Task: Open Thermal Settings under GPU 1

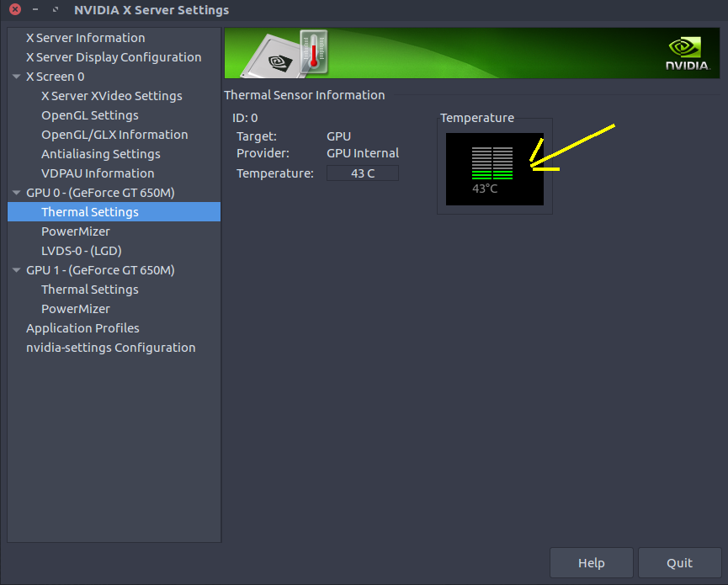Action: pyautogui.click(x=89, y=290)
